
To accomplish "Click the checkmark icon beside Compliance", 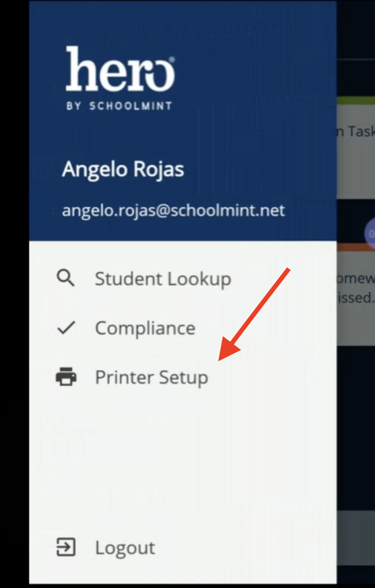I will 66,328.
